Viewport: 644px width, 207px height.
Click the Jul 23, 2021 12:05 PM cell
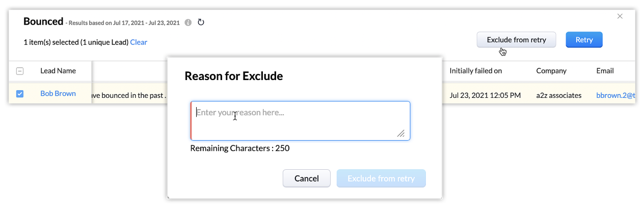point(485,95)
